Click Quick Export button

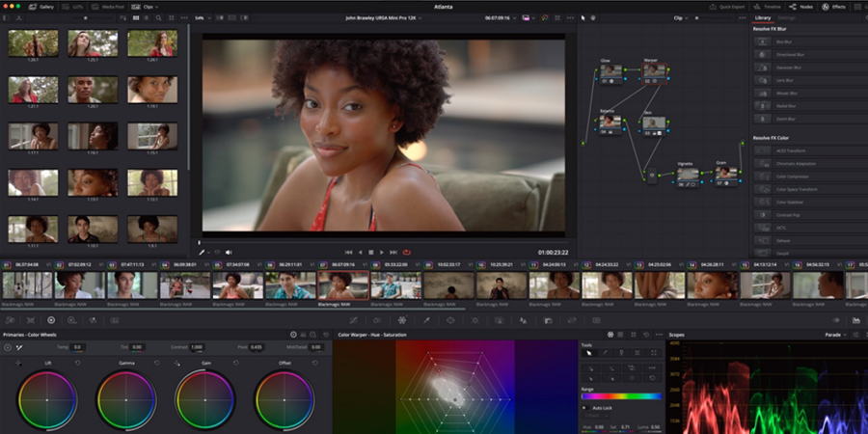pos(727,7)
